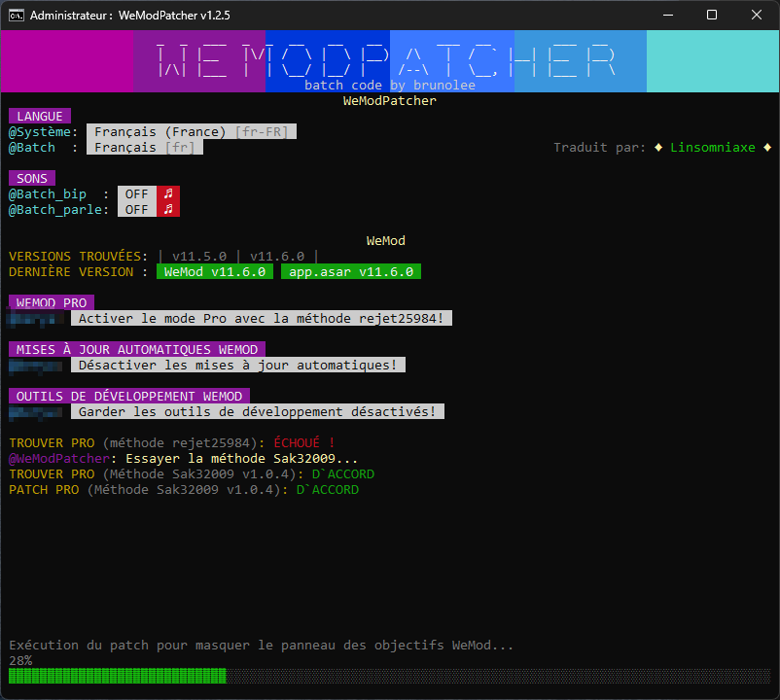This screenshot has height=700, width=780.
Task: Click the diamond icon after Linsomniaxe
Action: [767, 148]
